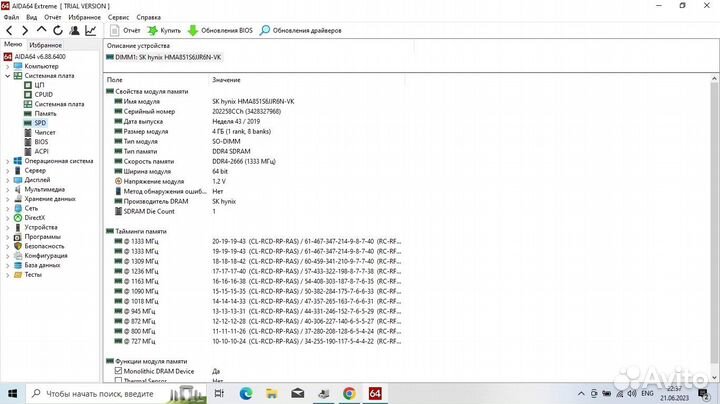
Task: Open File Explorer from the taskbar
Action: (272, 393)
